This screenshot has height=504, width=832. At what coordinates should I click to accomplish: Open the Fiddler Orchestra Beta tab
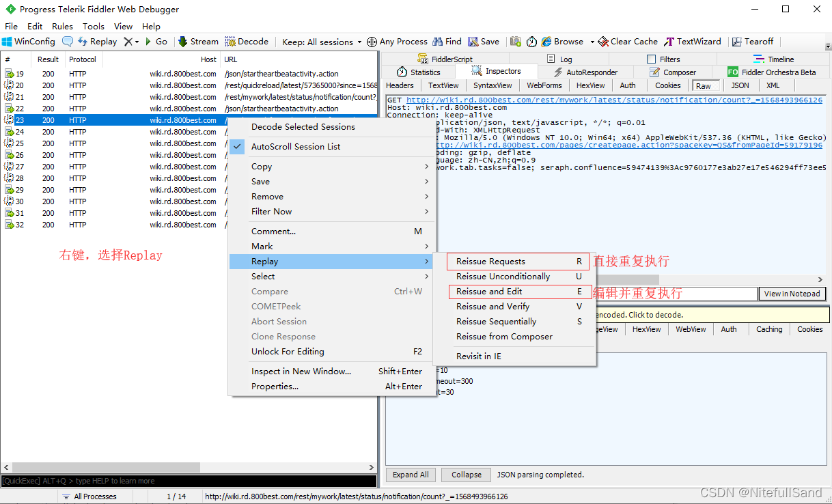[772, 72]
